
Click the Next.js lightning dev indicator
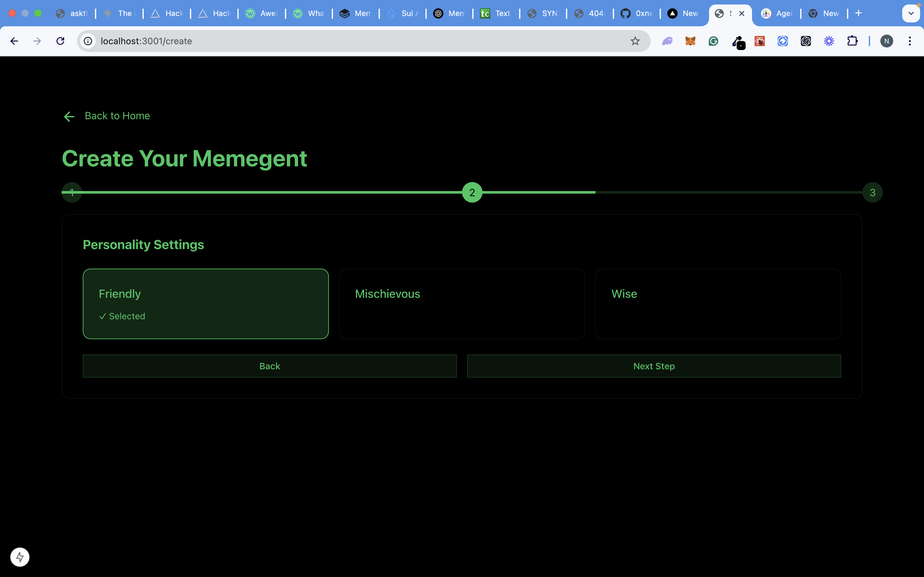pyautogui.click(x=20, y=557)
